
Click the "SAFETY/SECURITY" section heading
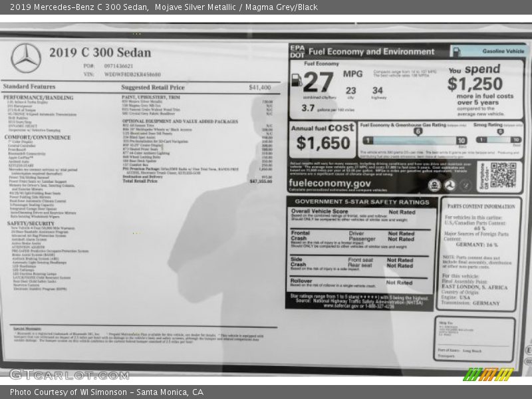click(x=31, y=223)
